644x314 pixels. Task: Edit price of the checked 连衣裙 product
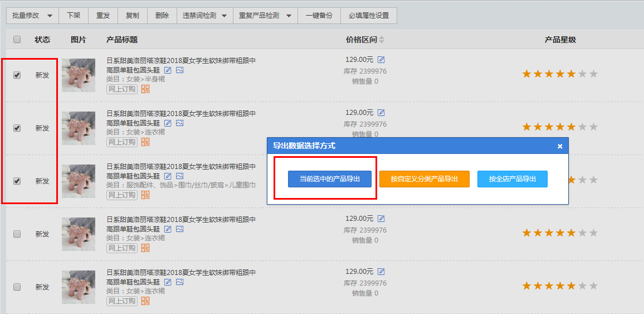click(x=381, y=112)
